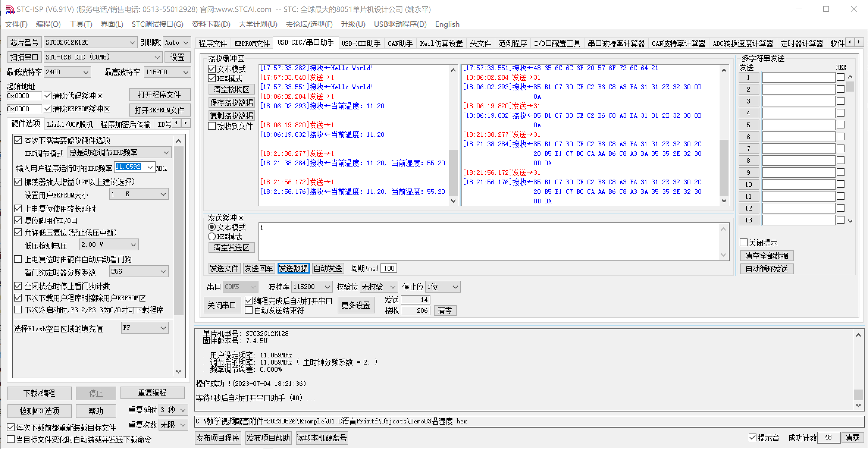The image size is (868, 449).
Task: Open the 校验位 无校验 dropdown
Action: coord(379,287)
